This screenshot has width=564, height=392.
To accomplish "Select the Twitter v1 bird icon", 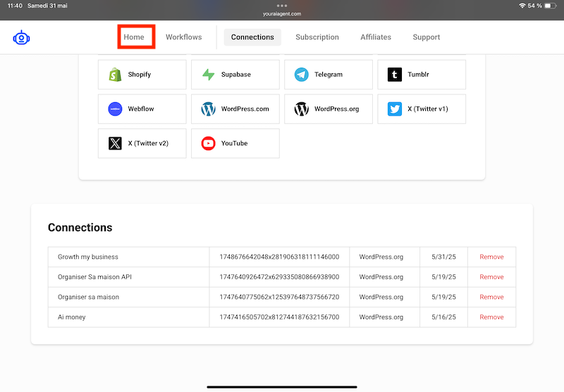I will coord(395,109).
